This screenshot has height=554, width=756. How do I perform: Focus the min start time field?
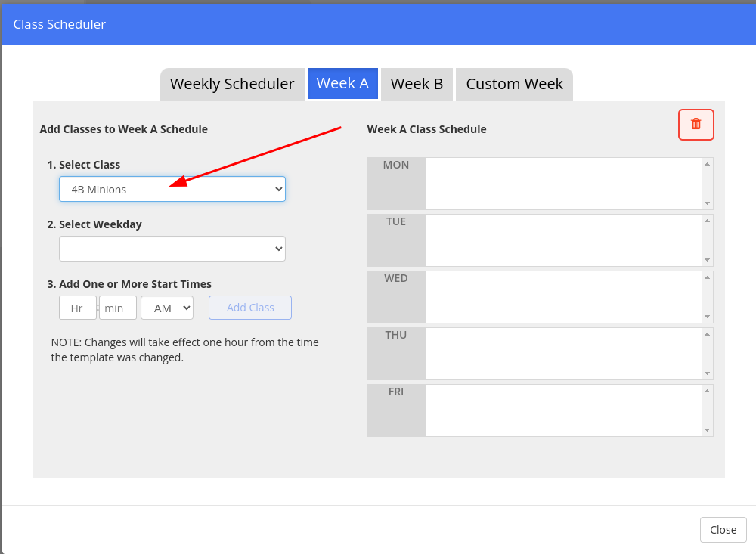point(118,308)
